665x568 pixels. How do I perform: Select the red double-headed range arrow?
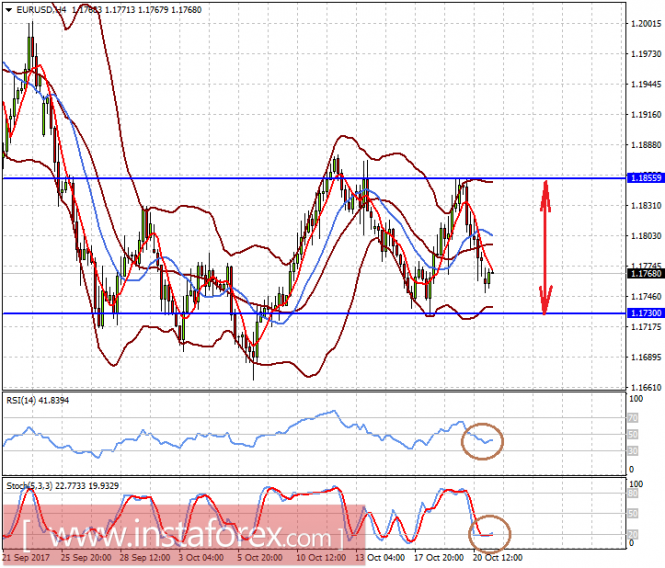545,247
